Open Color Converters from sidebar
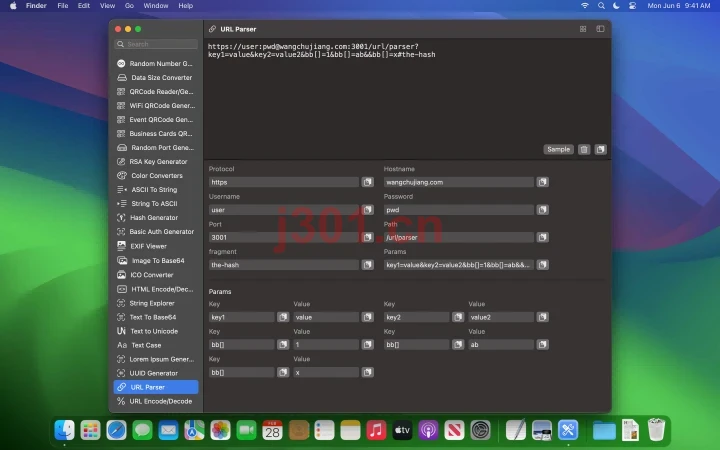 point(156,175)
